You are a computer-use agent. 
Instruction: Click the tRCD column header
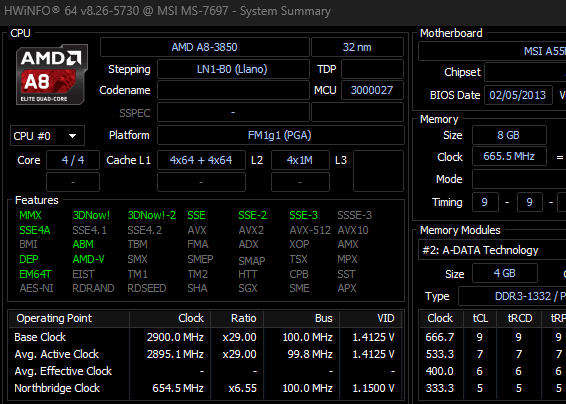click(520, 318)
